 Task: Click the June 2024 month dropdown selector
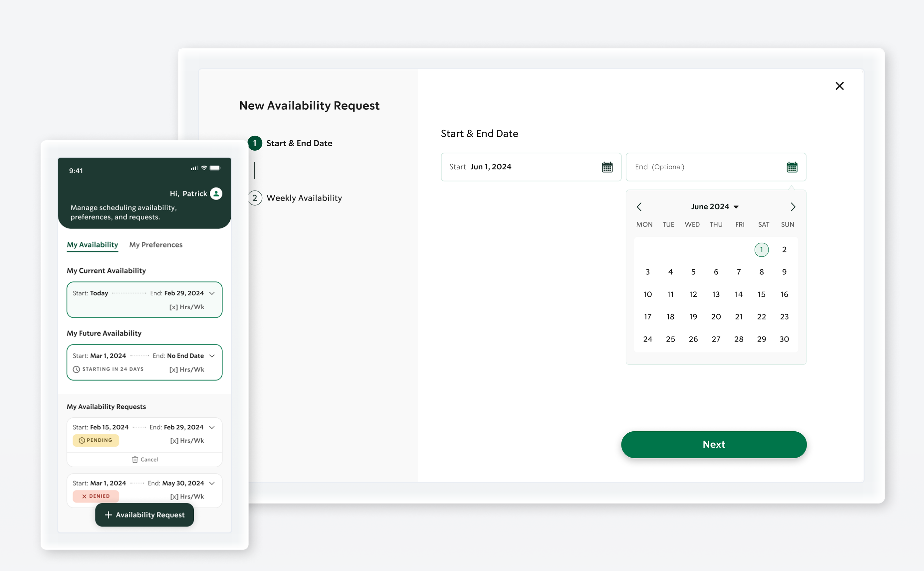715,207
